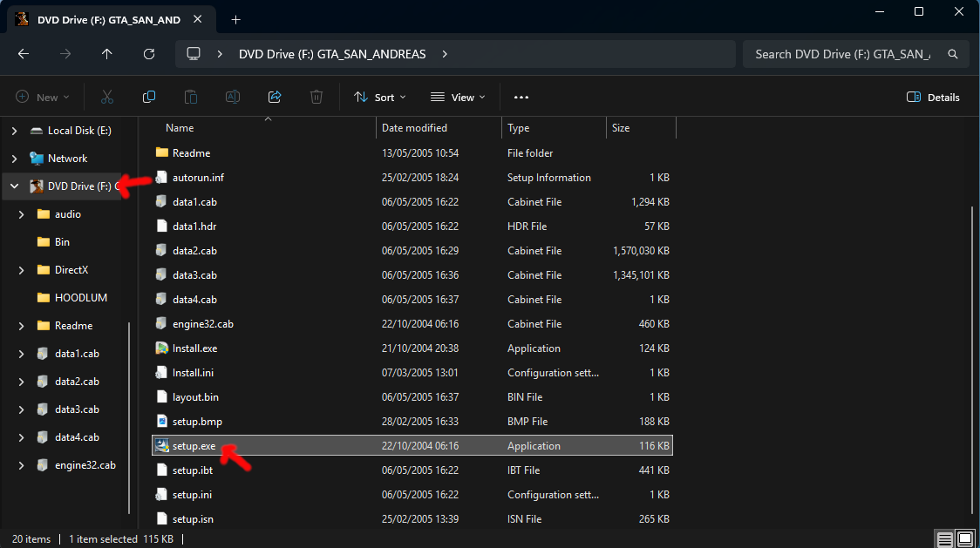Sort by Date modified column header
This screenshot has height=548, width=980.
pos(414,127)
